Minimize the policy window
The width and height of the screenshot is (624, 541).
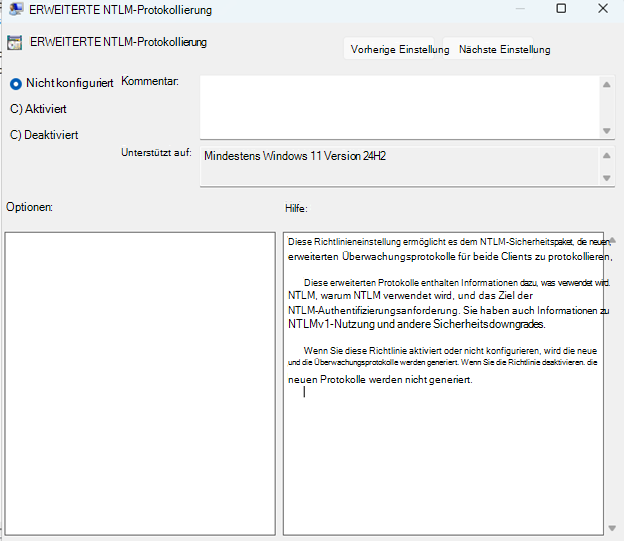pyautogui.click(x=520, y=8)
